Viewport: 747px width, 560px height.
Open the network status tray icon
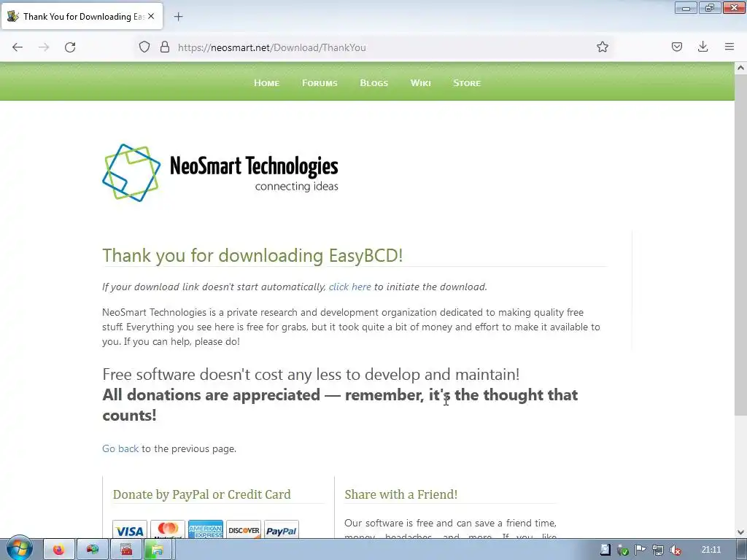pyautogui.click(x=658, y=550)
